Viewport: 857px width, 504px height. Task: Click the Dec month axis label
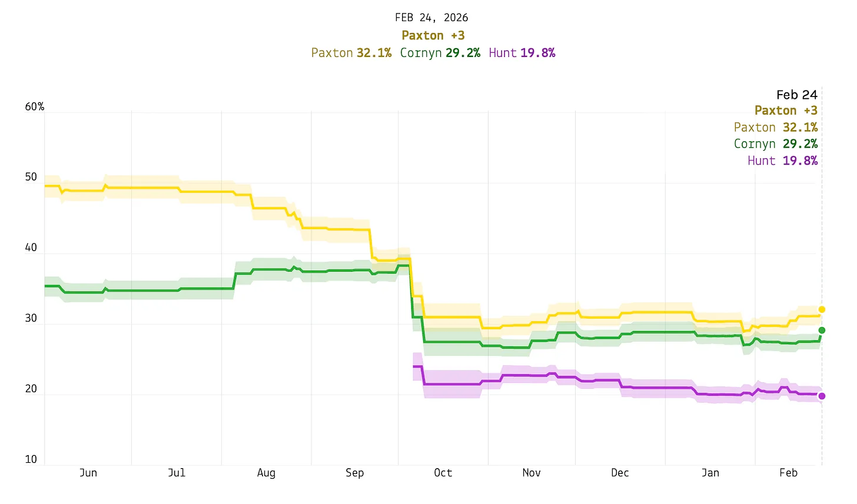620,473
